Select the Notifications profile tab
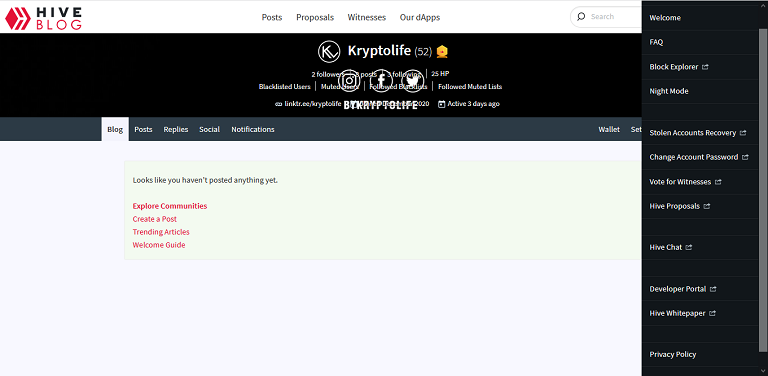The height and width of the screenshot is (376, 768). (x=253, y=129)
